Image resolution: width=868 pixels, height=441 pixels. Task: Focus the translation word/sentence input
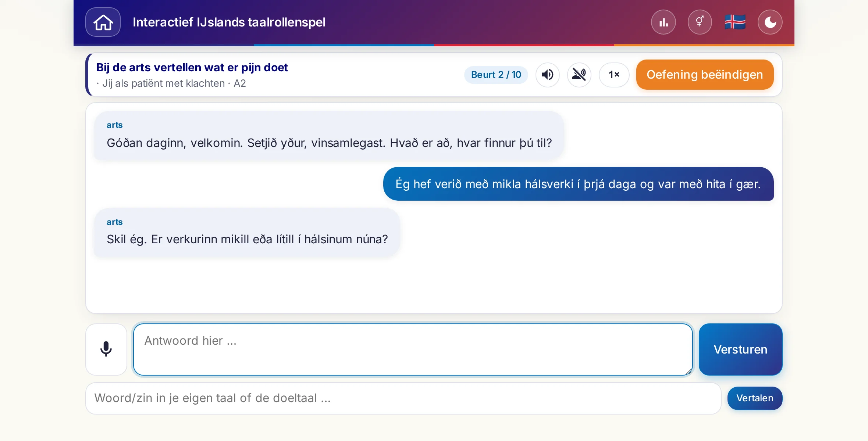[403, 398]
